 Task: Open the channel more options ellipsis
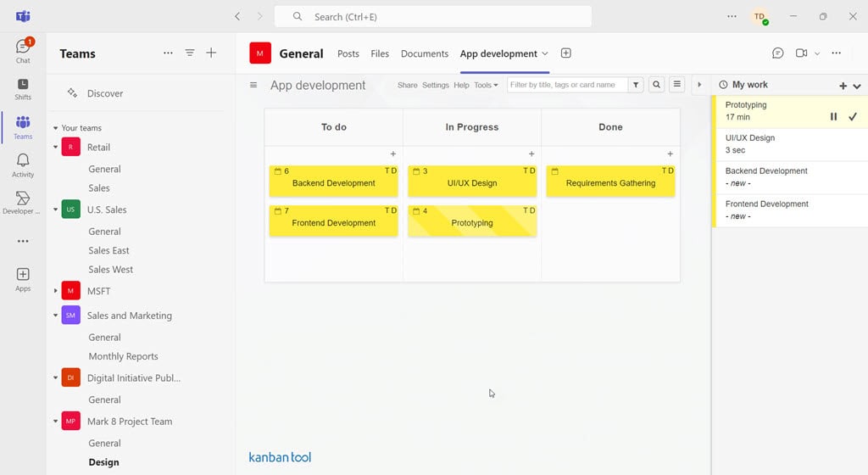click(837, 53)
